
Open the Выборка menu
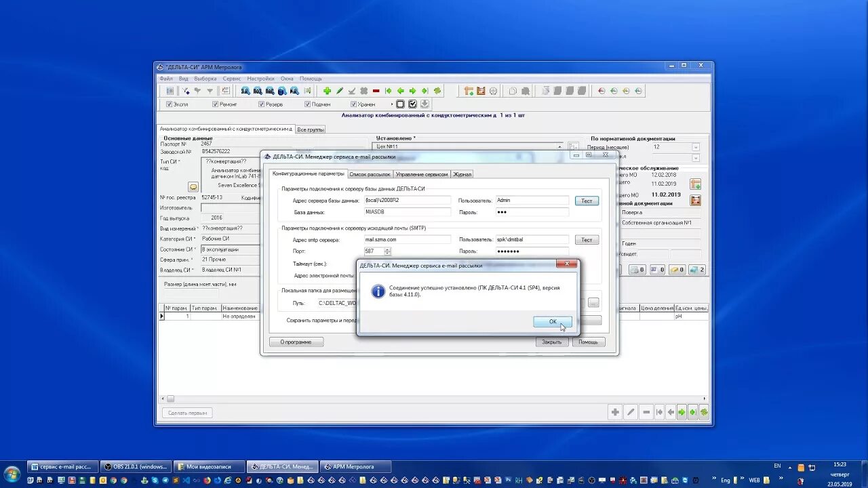point(205,79)
